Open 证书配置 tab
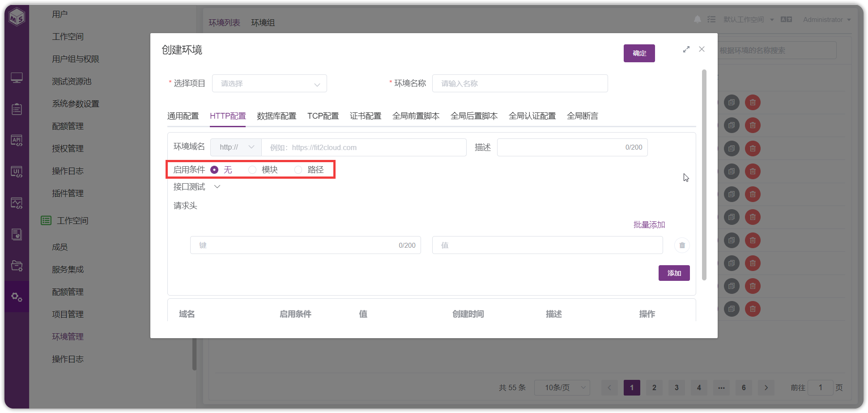Screen dimensions: 868x413 point(366,116)
